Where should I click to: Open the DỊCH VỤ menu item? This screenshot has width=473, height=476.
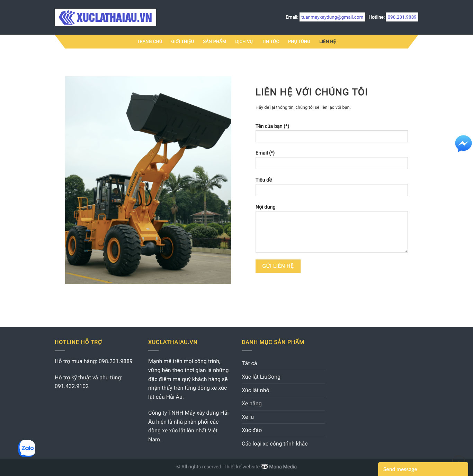coord(244,42)
